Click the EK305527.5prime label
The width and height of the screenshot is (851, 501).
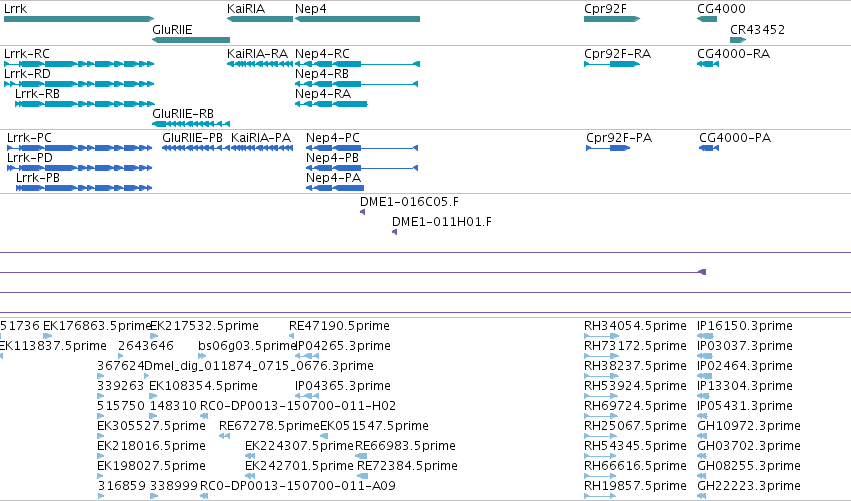pos(151,426)
